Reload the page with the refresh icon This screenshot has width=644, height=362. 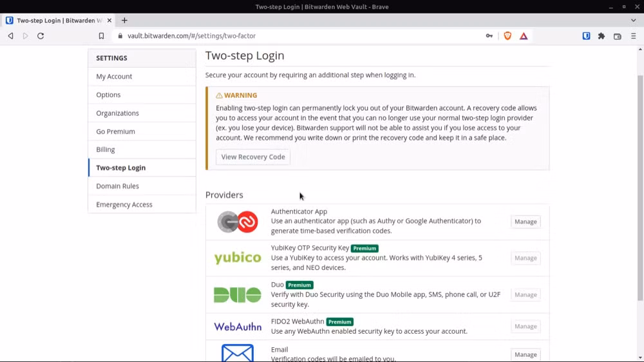[x=41, y=36]
